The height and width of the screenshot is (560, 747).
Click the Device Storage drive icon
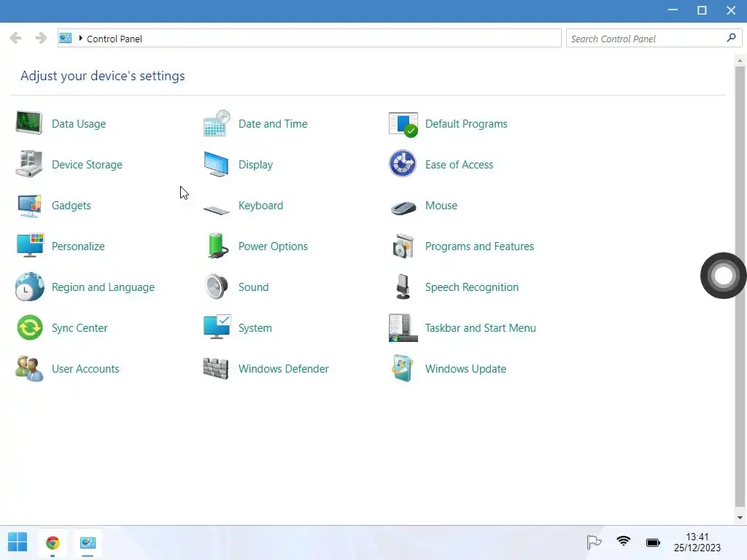pyautogui.click(x=29, y=164)
